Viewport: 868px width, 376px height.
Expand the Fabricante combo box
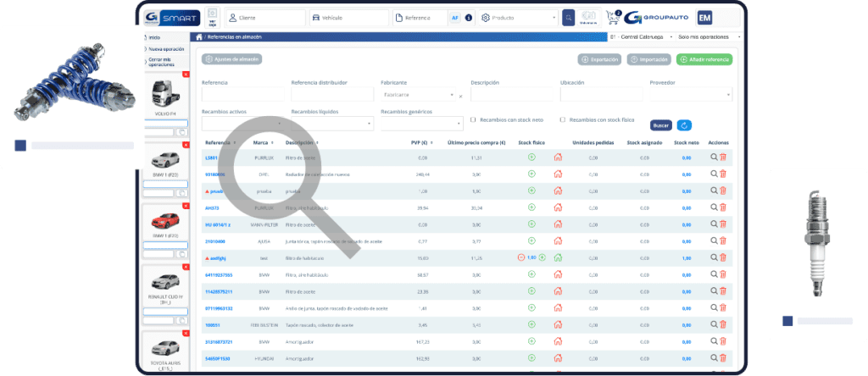[419, 96]
